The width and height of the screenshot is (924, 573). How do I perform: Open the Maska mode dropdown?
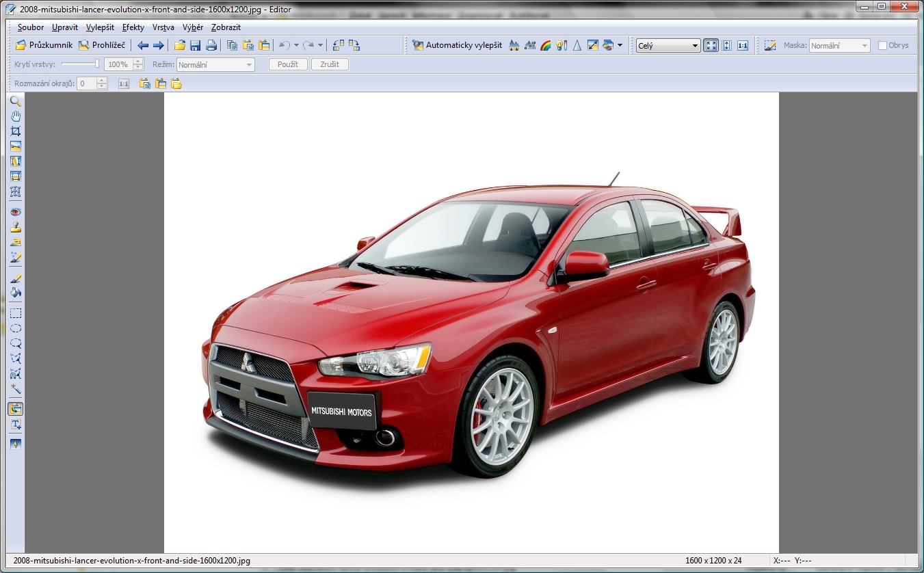click(x=839, y=46)
